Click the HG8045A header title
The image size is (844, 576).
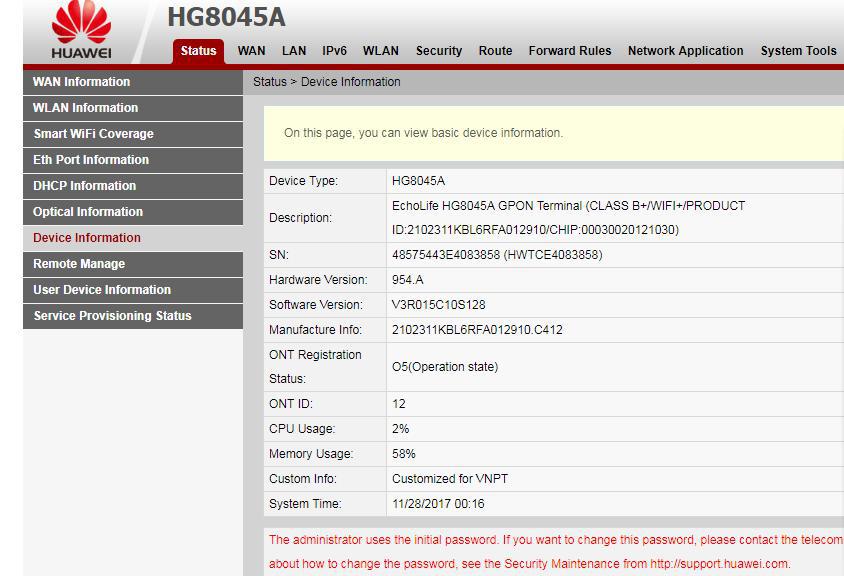[226, 17]
